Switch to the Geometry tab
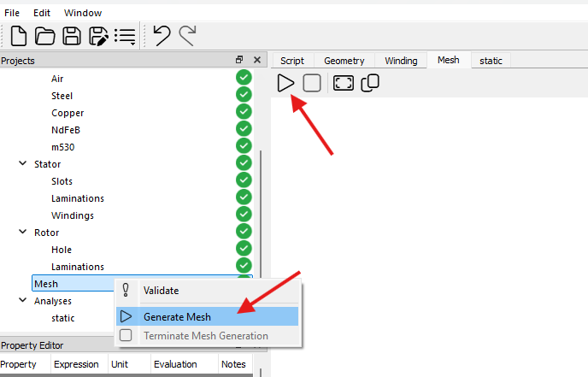This screenshot has height=377, width=588. pos(344,61)
